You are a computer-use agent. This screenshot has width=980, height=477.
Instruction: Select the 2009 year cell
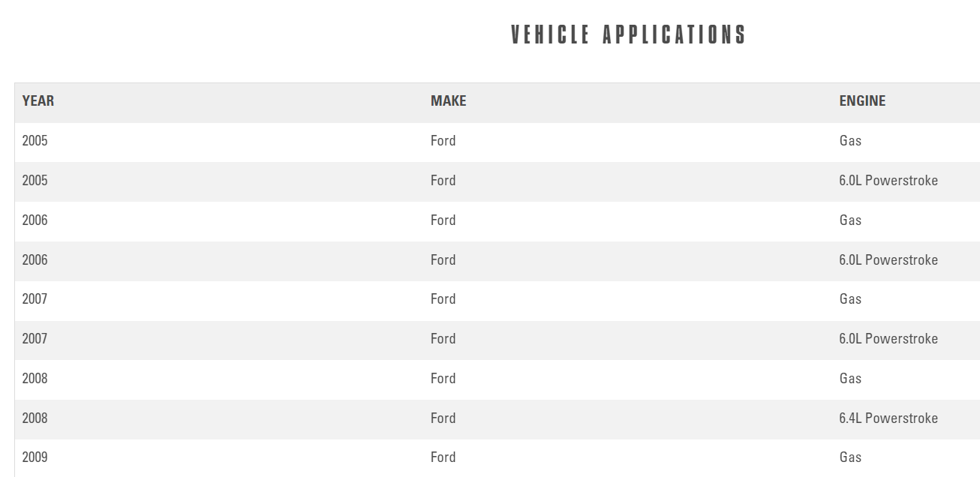[x=35, y=457]
